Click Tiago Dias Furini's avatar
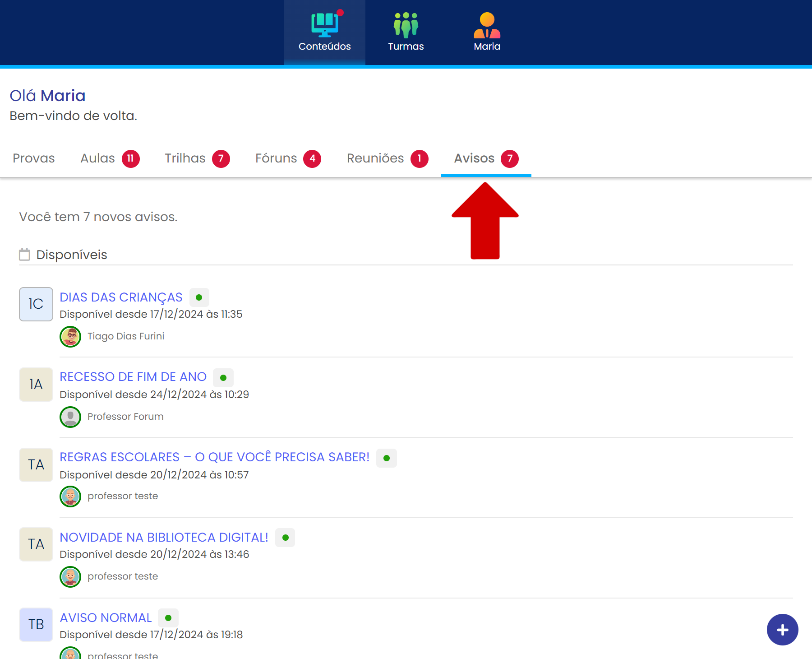Viewport: 812px width, 659px height. pos(70,337)
